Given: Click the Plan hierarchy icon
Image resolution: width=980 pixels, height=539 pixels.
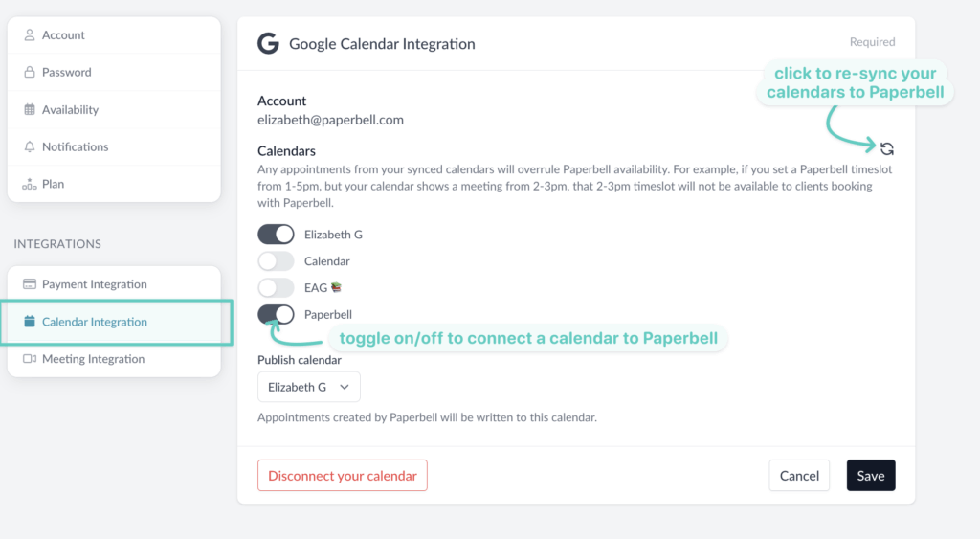Looking at the screenshot, I should (x=29, y=184).
